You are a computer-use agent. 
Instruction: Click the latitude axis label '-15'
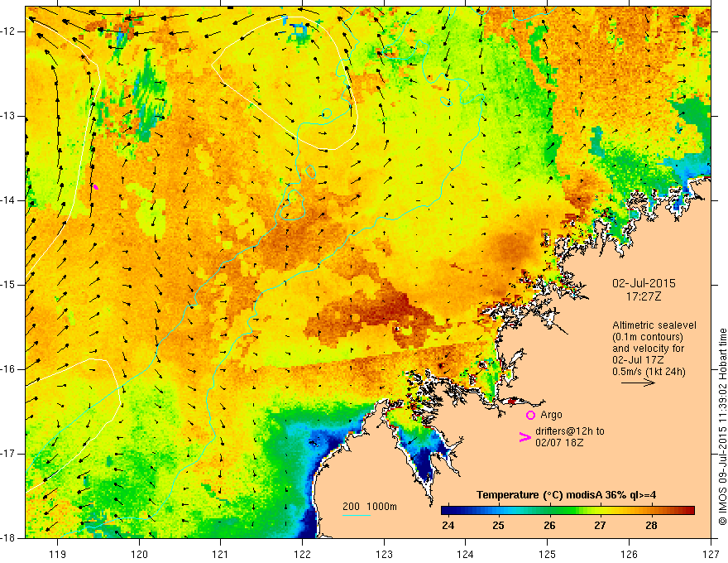(9, 285)
